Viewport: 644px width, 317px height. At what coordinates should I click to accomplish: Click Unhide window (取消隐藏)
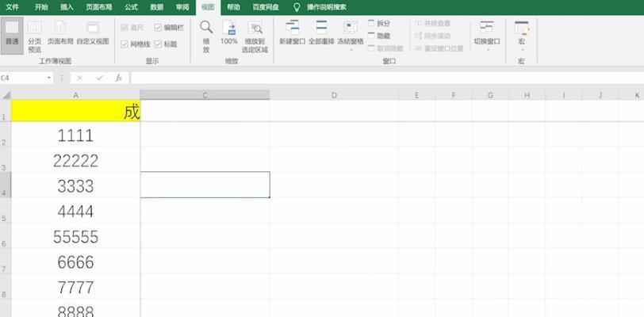385,48
